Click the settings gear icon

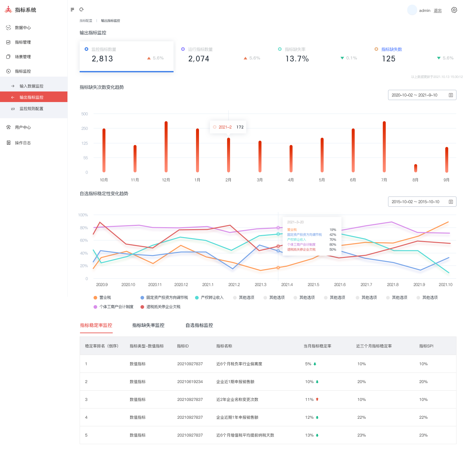pos(454,10)
